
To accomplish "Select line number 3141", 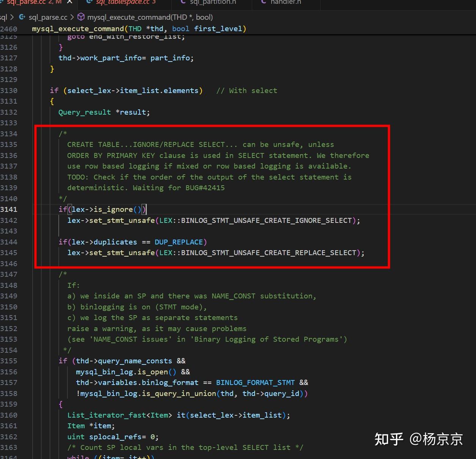I will pos(9,209).
